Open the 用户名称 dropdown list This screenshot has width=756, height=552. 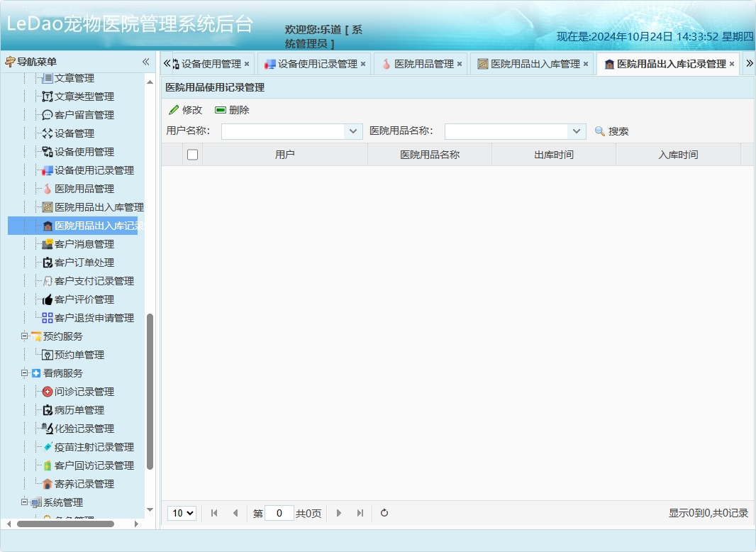pyautogui.click(x=353, y=131)
